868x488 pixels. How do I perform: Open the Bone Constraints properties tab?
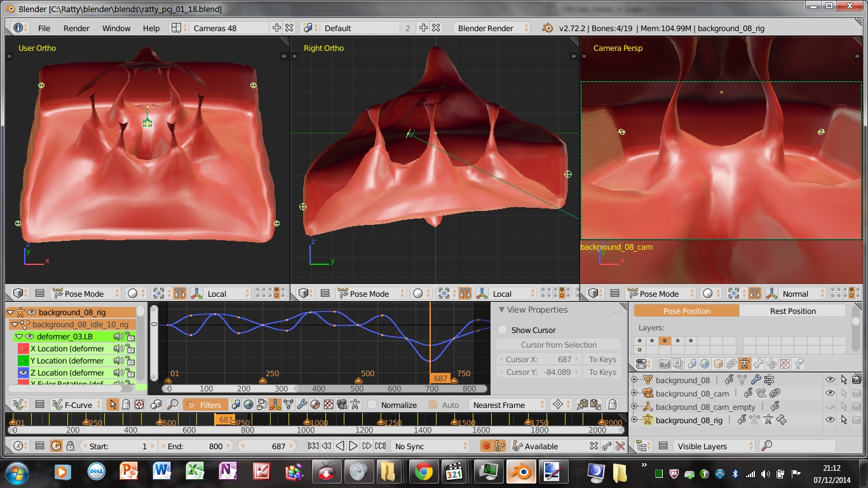[x=771, y=364]
